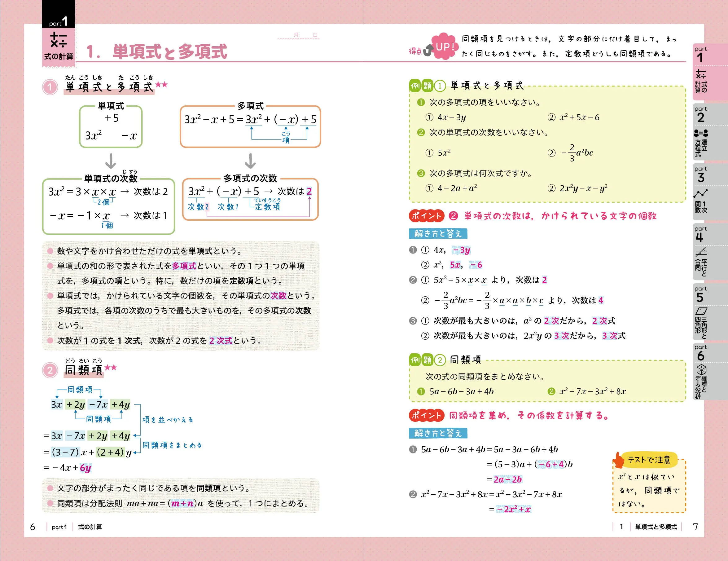
Task: Click the pink term 次数 in the explanation
Action: click(278, 295)
